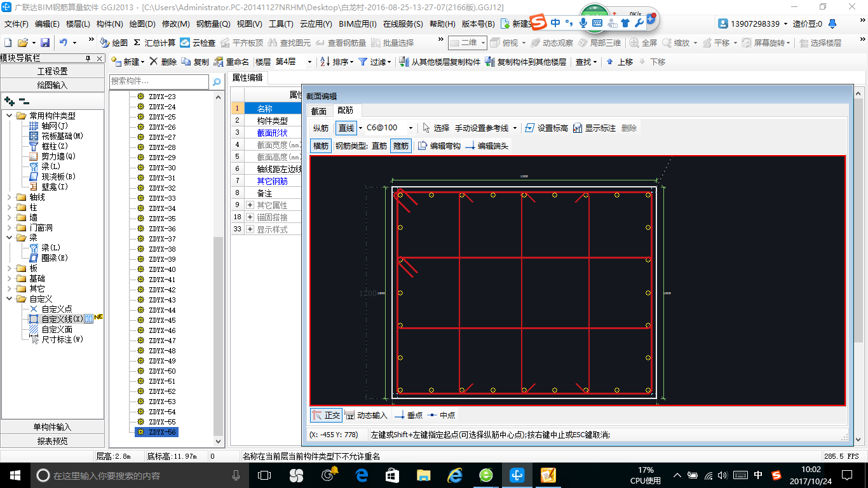Select 箍筋 stirrup type

(400, 146)
